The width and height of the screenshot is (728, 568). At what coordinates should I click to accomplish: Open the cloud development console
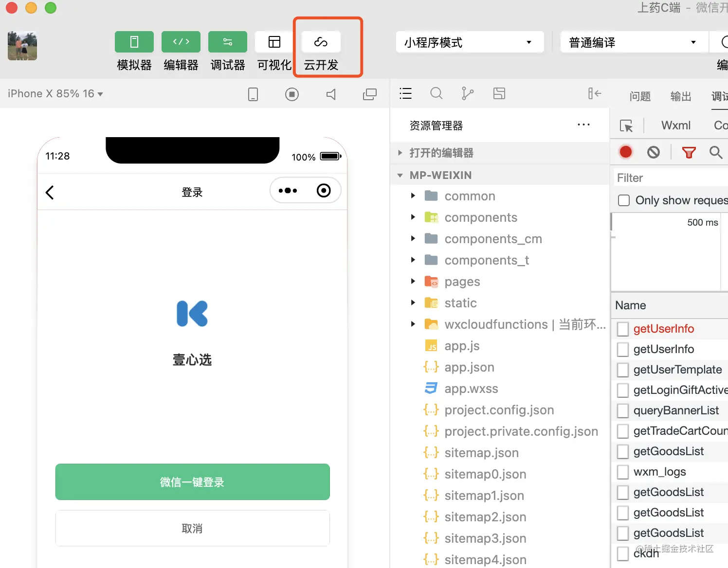[321, 42]
